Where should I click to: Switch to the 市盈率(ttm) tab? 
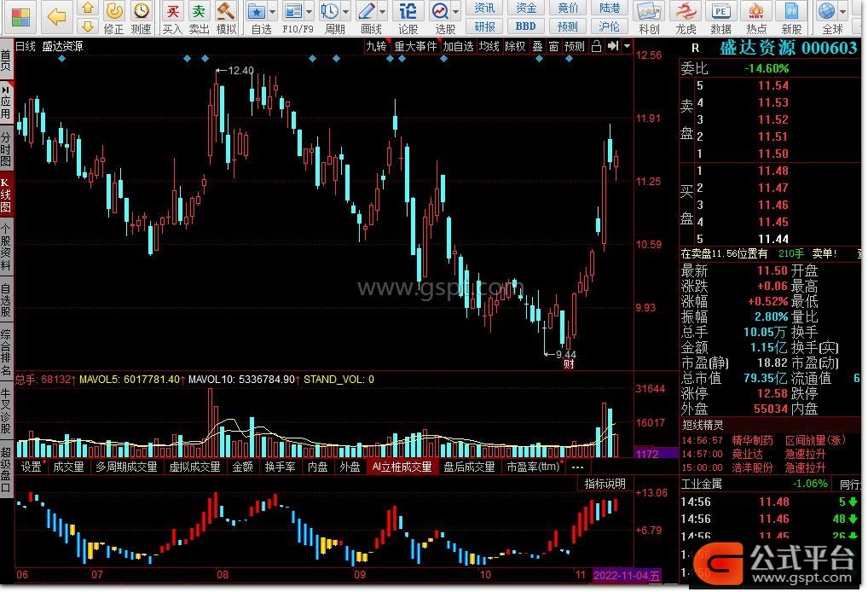[x=533, y=467]
